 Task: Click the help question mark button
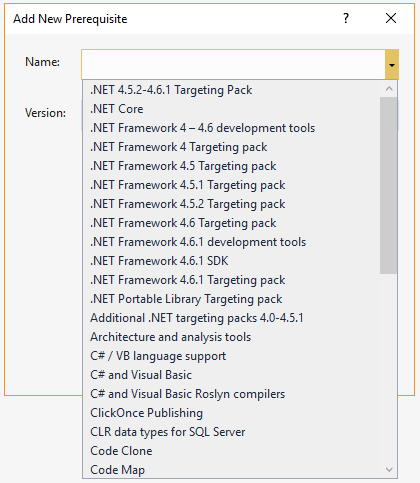click(346, 18)
